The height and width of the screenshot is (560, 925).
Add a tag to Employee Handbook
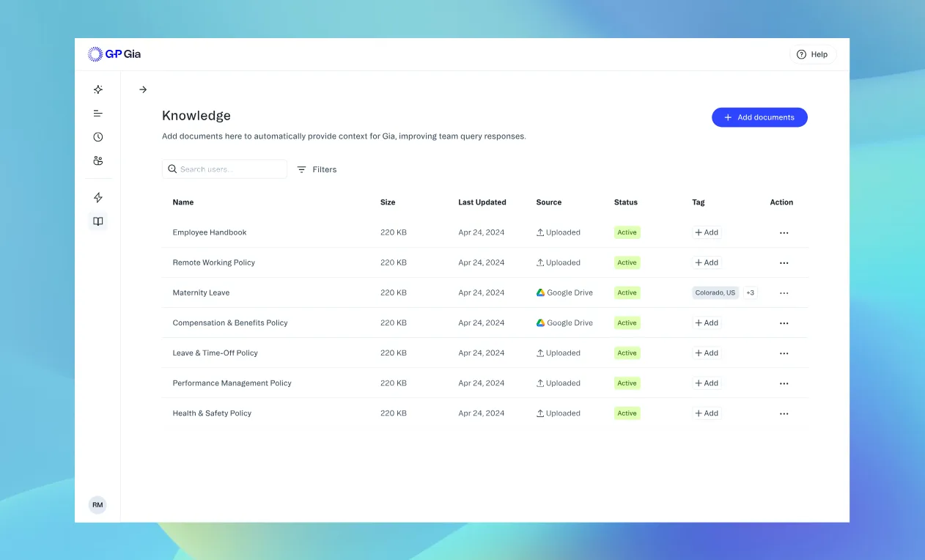707,232
